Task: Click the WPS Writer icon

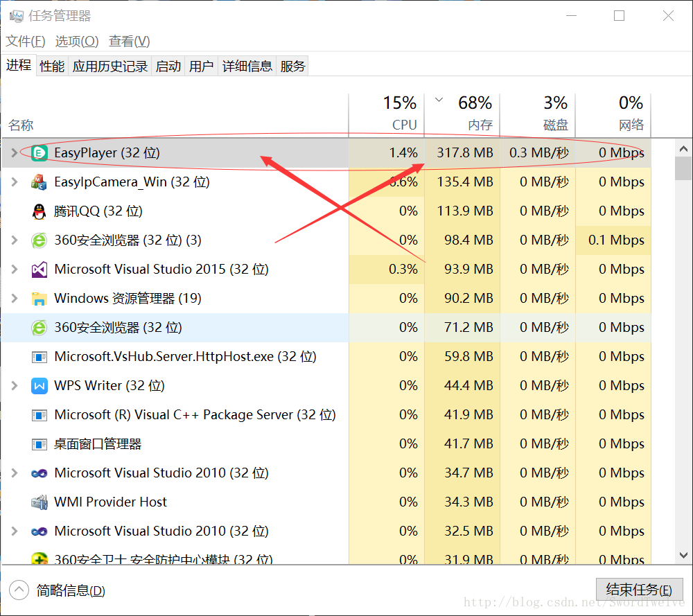Action: [x=40, y=386]
